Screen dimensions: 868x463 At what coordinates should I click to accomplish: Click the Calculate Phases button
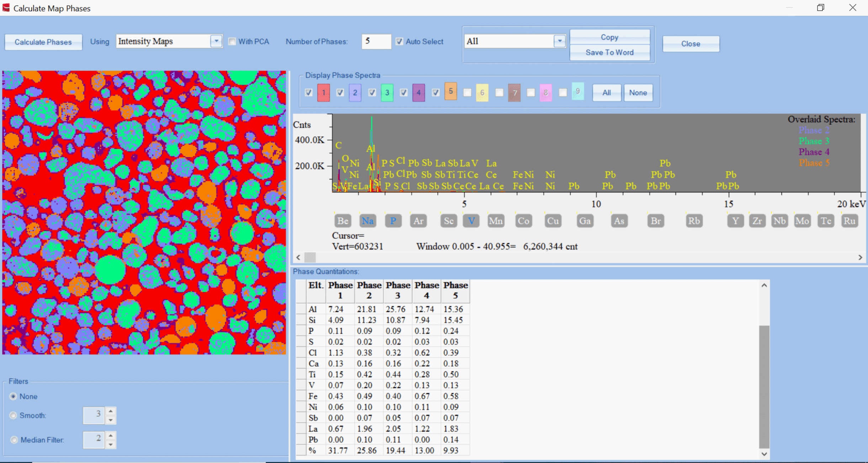tap(43, 42)
